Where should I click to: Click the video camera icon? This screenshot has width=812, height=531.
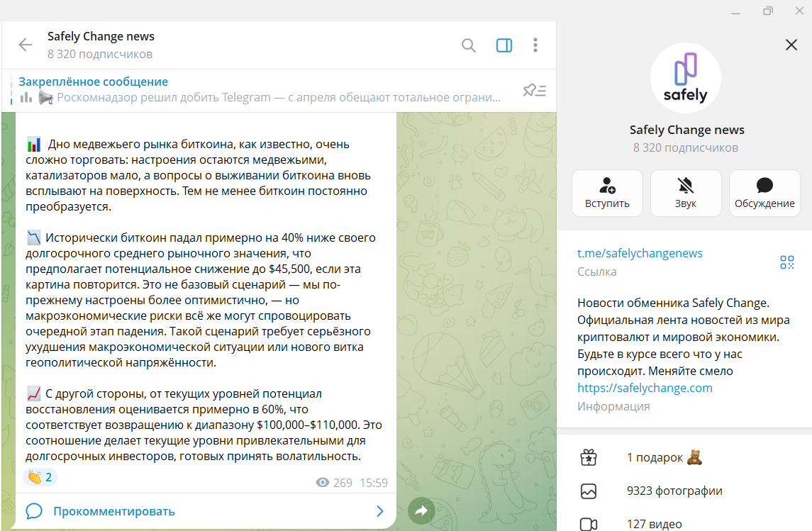[x=589, y=525]
